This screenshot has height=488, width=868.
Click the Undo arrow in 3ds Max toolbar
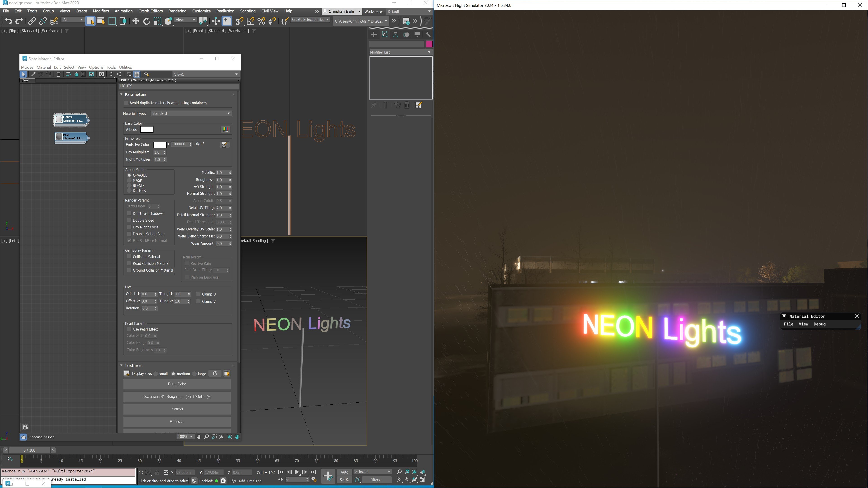point(8,21)
